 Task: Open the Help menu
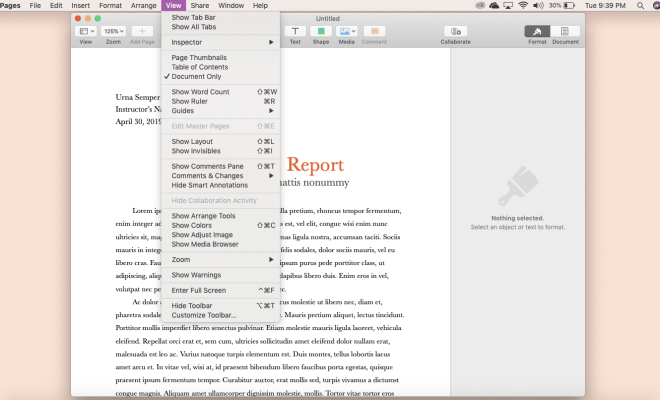pos(260,5)
